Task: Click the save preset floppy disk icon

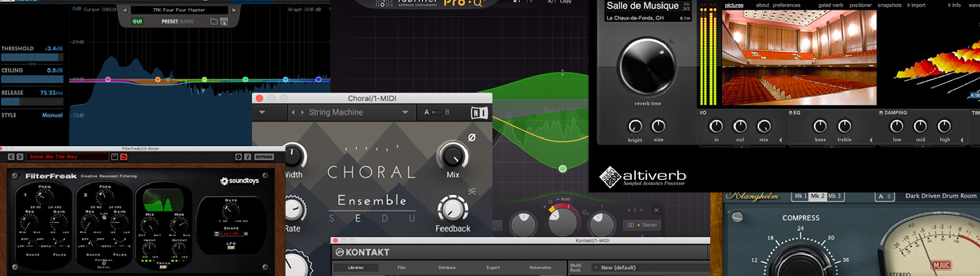Action: pyautogui.click(x=224, y=21)
